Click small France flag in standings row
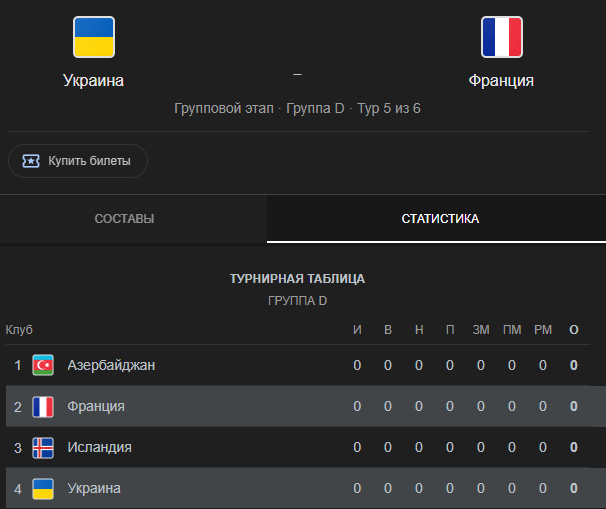The height and width of the screenshot is (509, 606). [x=43, y=407]
